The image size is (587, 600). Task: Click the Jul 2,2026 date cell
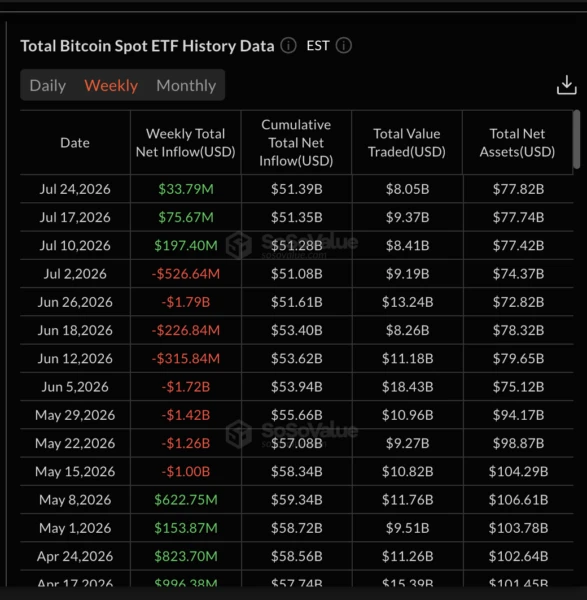point(75,274)
